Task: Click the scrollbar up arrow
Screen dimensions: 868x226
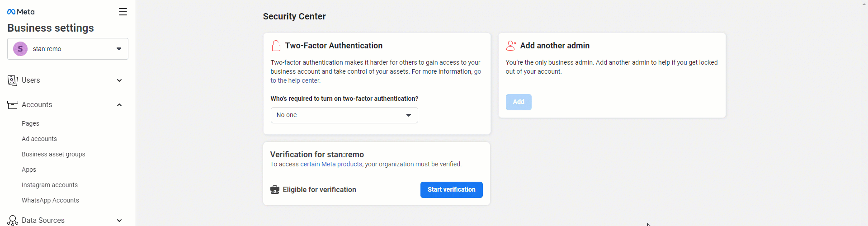Action: pos(864,4)
